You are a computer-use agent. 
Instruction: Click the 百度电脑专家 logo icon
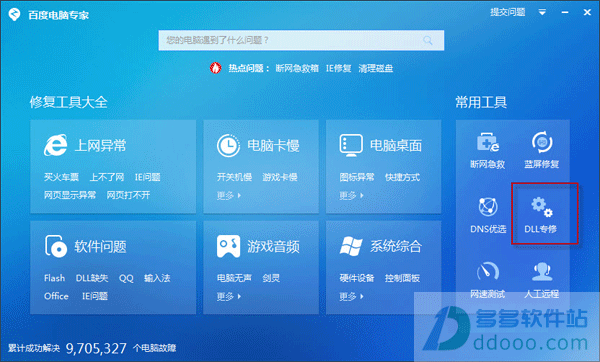coord(15,15)
